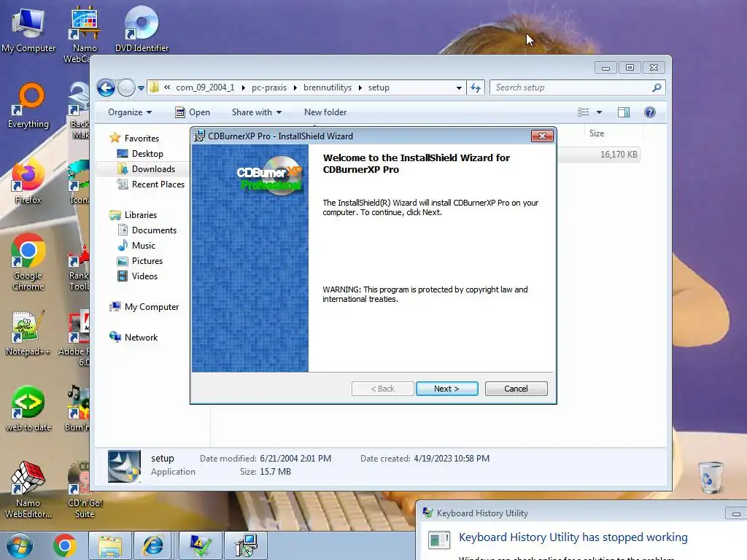
Task: Open the Pictures library
Action: pos(147,261)
